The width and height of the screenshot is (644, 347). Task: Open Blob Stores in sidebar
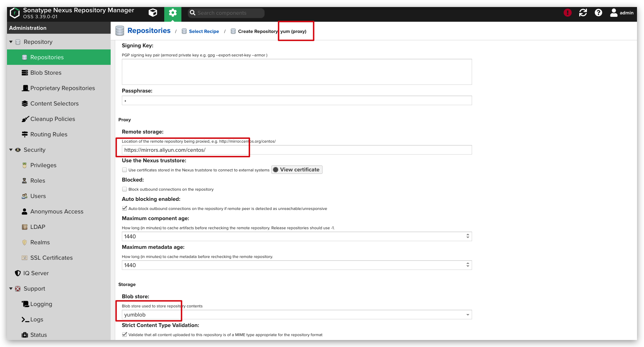[46, 73]
